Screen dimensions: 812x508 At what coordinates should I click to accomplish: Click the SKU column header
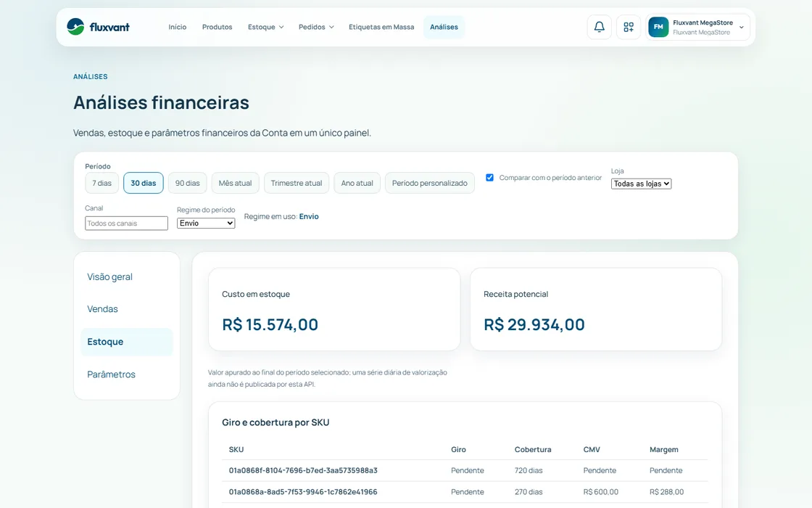tap(236, 449)
